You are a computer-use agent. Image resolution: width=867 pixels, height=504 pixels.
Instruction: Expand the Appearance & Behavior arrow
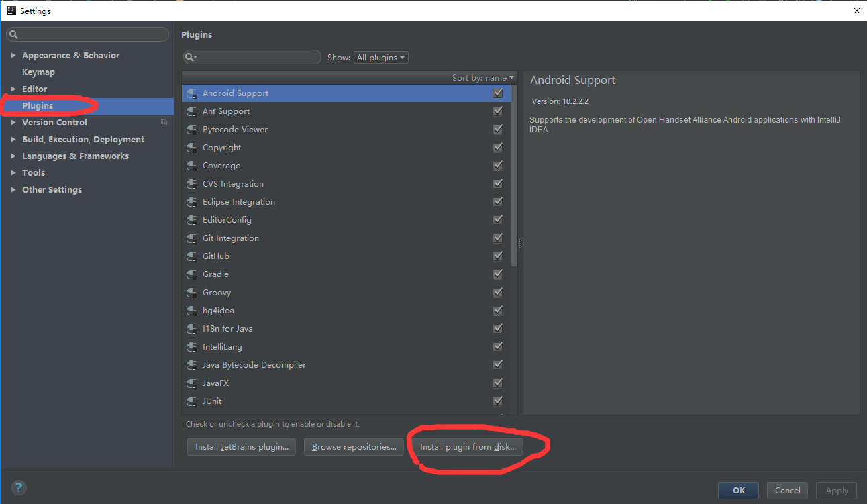point(13,56)
